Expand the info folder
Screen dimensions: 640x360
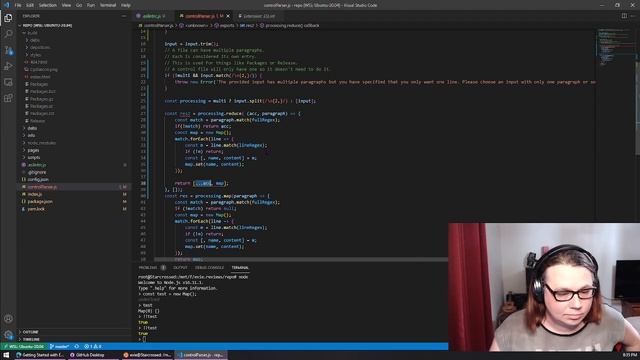click(31, 136)
